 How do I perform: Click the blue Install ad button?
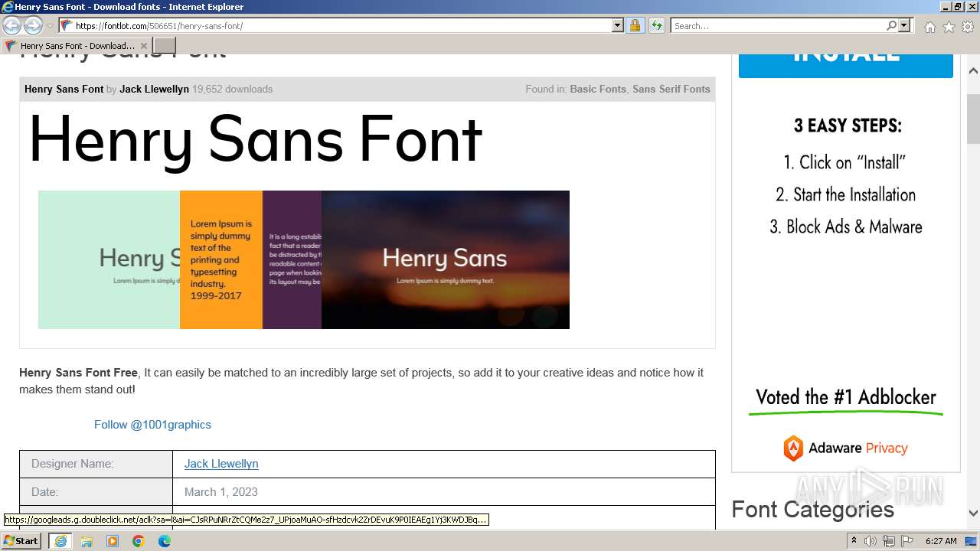[846, 66]
